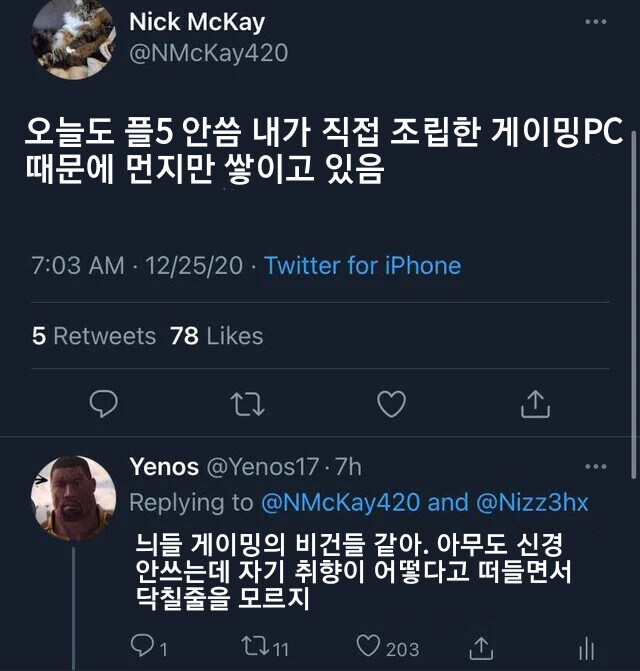This screenshot has height=671, width=640.
Task: Share Nick McKay's main tweet
Action: click(x=536, y=403)
